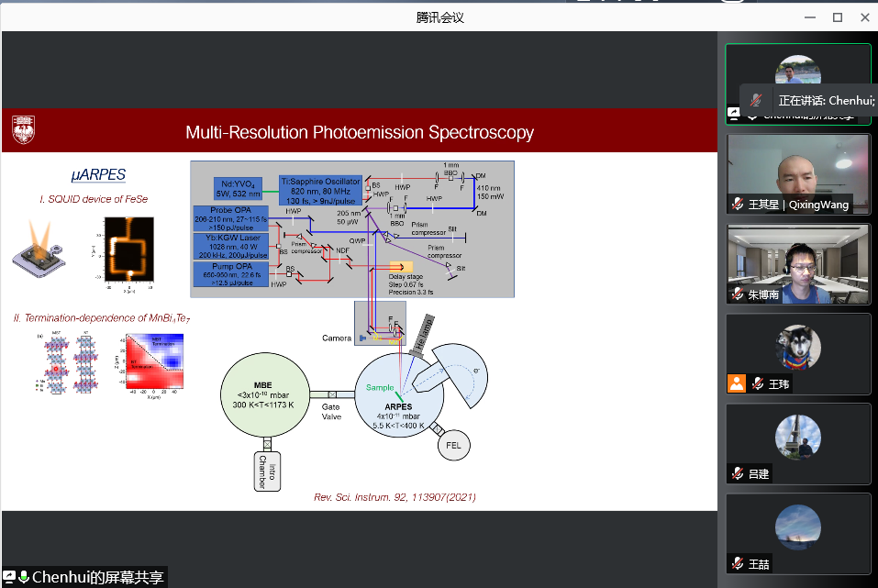
Task: Click muted microphone icon beside 朱博南
Action: click(738, 294)
